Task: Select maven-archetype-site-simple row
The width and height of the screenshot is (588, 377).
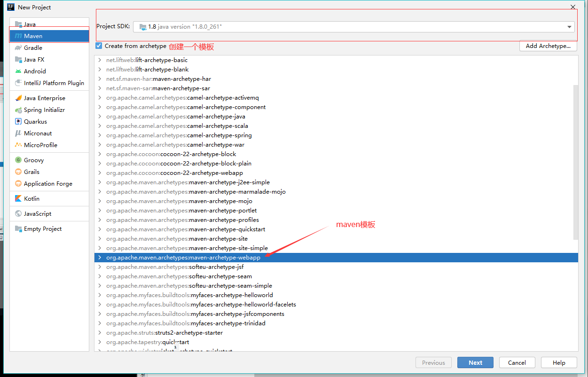Action: click(x=336, y=248)
